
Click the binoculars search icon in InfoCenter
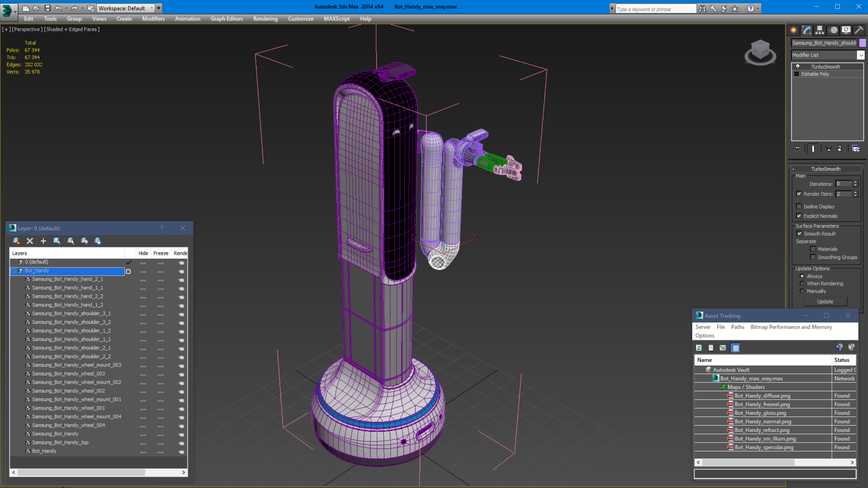click(x=702, y=9)
